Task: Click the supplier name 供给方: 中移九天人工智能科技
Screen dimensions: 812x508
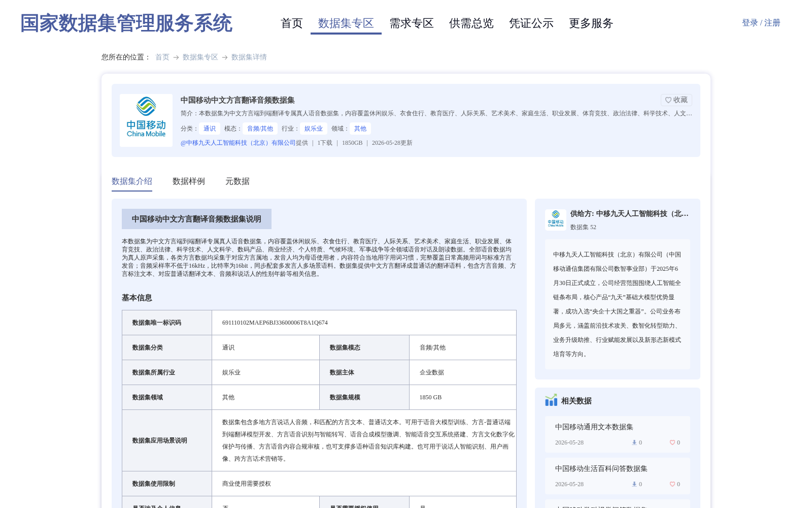Action: [x=629, y=213]
